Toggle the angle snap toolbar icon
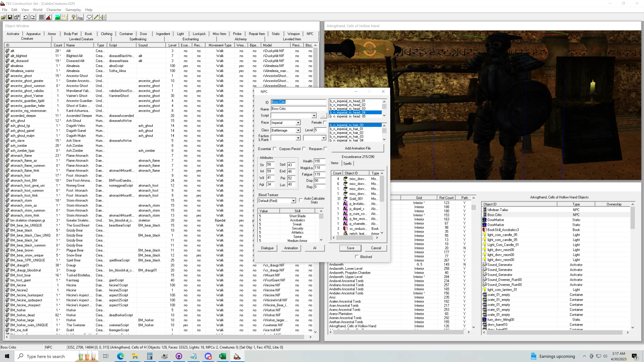The image size is (644, 362). coord(49,17)
